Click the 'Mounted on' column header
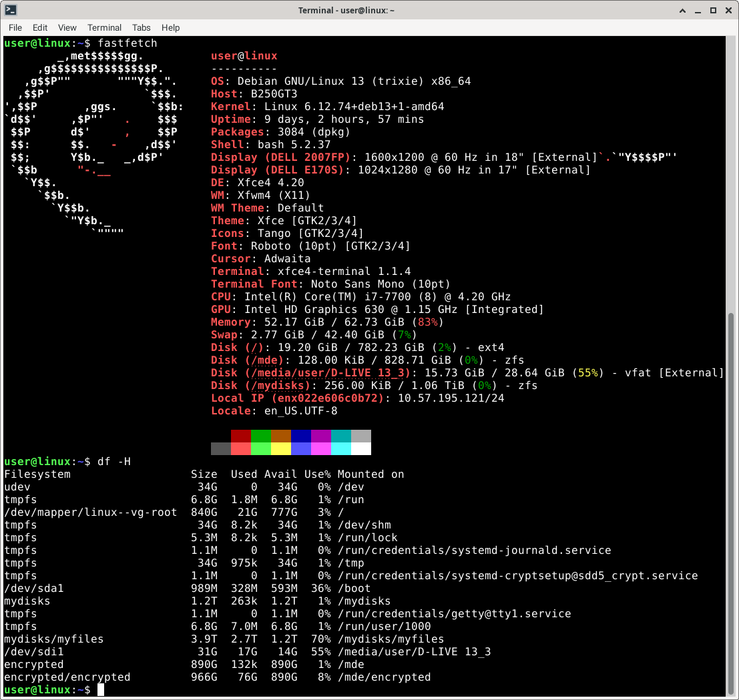The image size is (739, 700). tap(371, 474)
